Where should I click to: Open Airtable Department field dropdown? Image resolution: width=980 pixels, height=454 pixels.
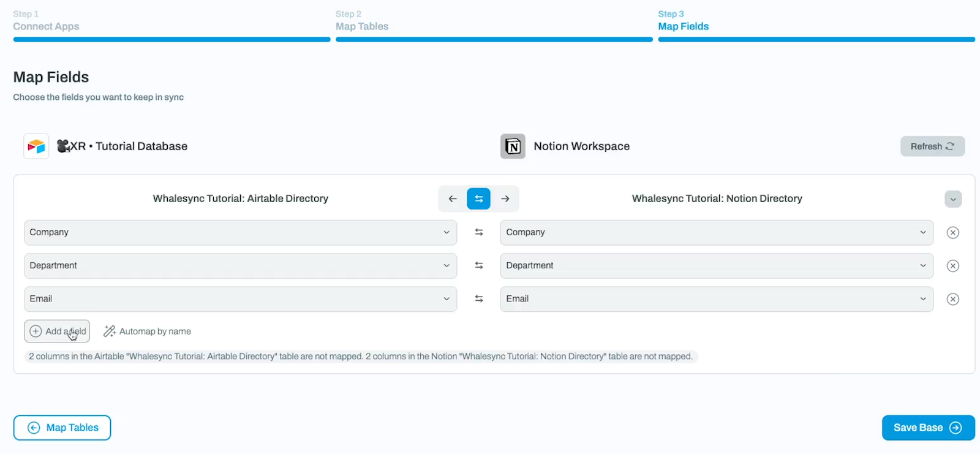241,266
